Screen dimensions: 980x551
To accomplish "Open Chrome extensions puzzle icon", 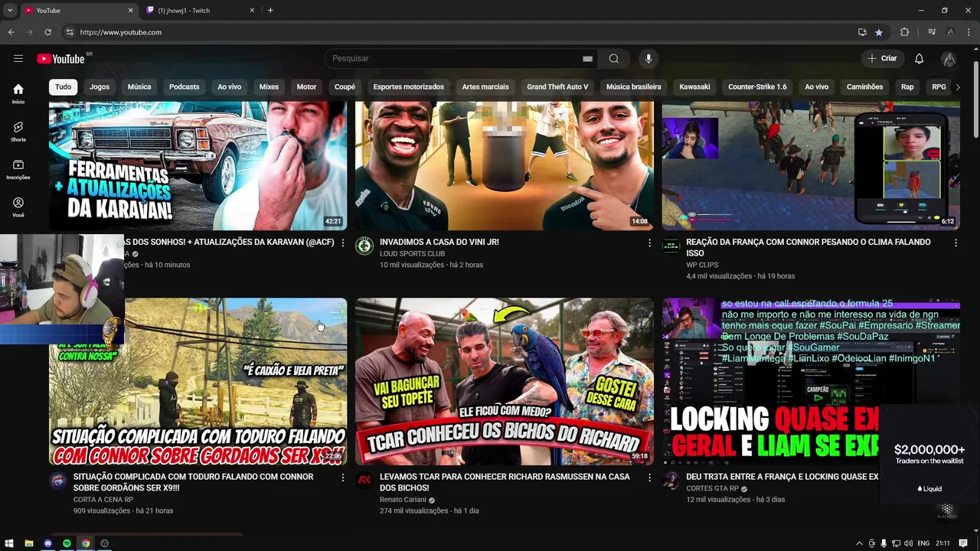I will pos(905,32).
